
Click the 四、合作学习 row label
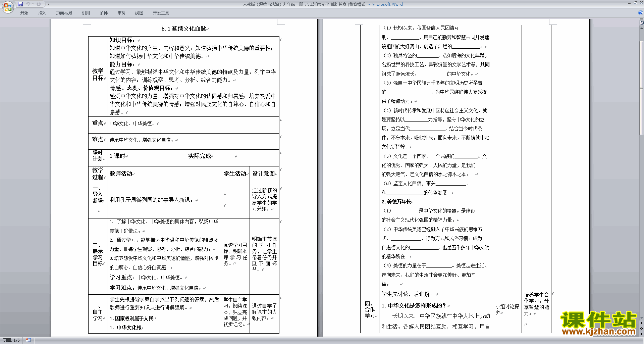coord(370,310)
